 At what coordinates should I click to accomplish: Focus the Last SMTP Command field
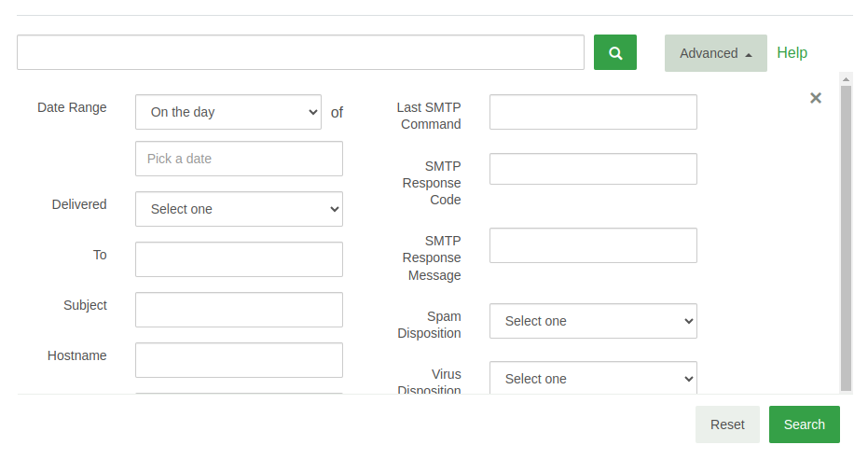(593, 112)
